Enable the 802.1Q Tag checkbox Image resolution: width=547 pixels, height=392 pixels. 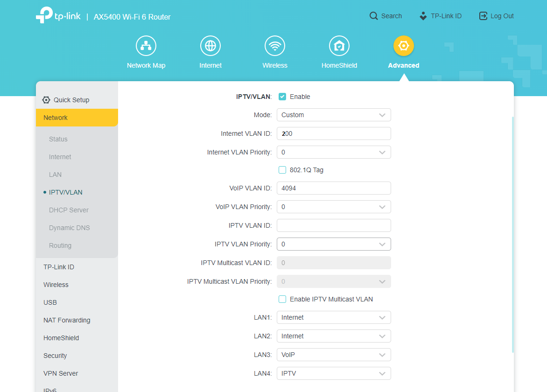coord(282,170)
